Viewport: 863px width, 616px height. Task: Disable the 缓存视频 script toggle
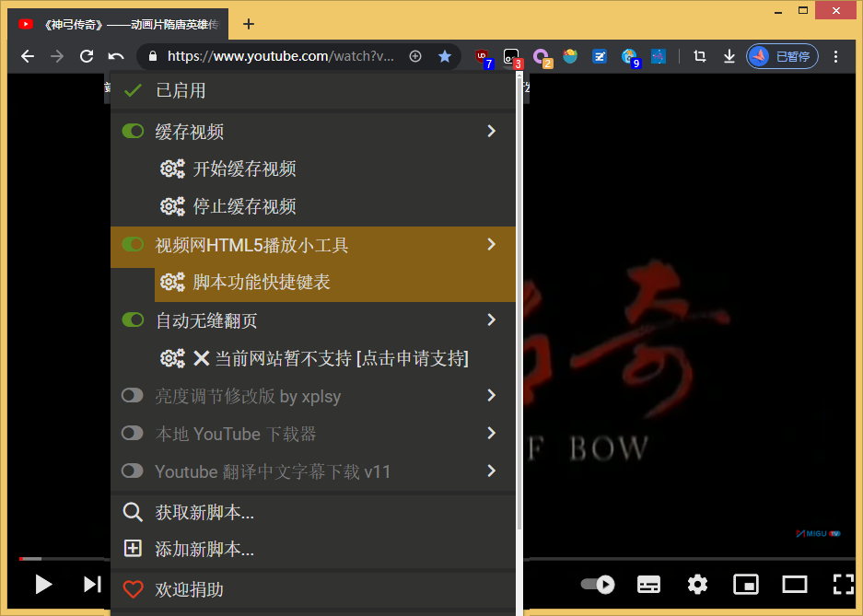click(x=133, y=132)
